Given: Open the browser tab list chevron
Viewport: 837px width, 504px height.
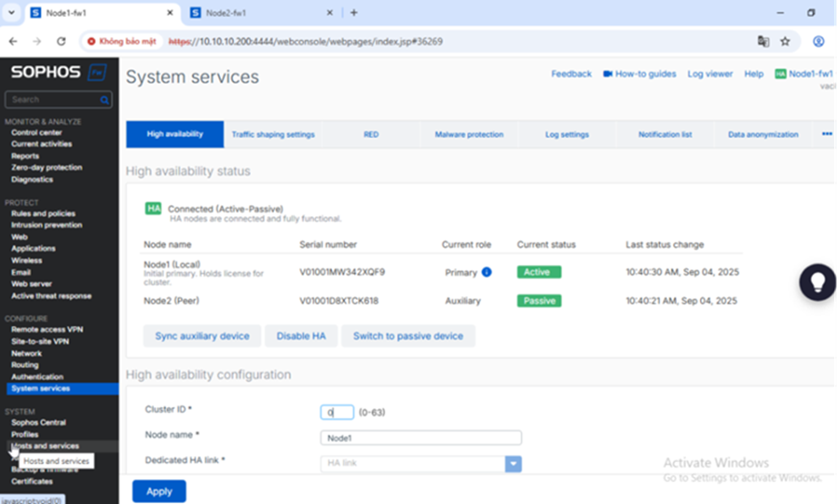Looking at the screenshot, I should coord(12,13).
